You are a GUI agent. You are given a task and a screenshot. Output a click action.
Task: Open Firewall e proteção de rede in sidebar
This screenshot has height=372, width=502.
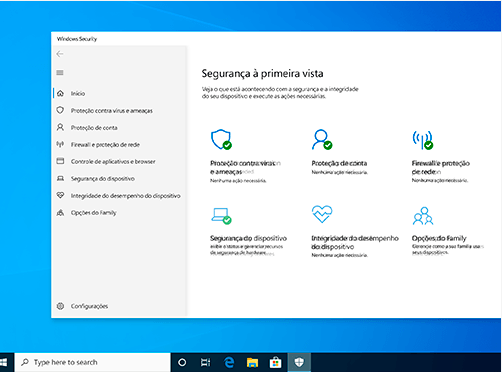coord(105,145)
